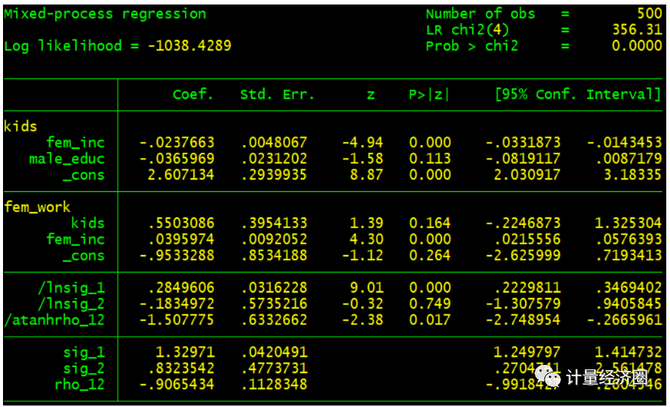Click the p-value 0.164
Image resolution: width=670 pixels, height=407 pixels.
pyautogui.click(x=430, y=223)
